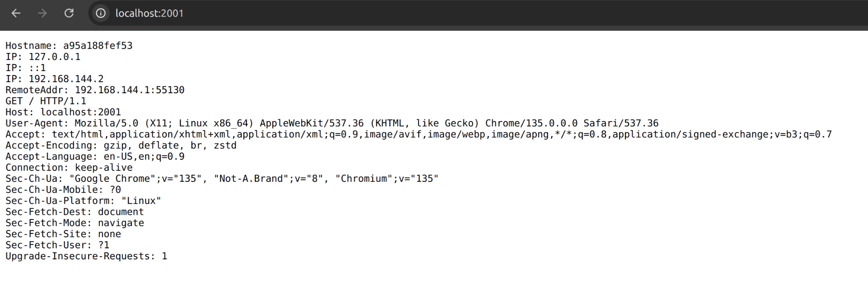Image resolution: width=868 pixels, height=300 pixels.
Task: Click the Accept-Encoding header line
Action: [x=121, y=145]
